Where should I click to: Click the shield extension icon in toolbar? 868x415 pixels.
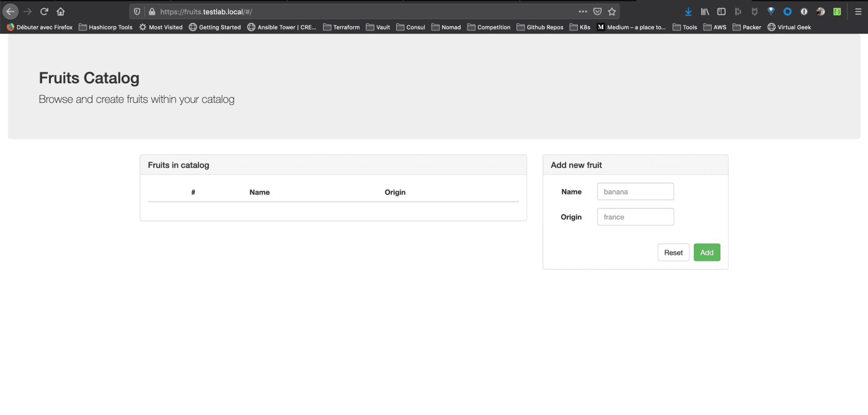[755, 11]
